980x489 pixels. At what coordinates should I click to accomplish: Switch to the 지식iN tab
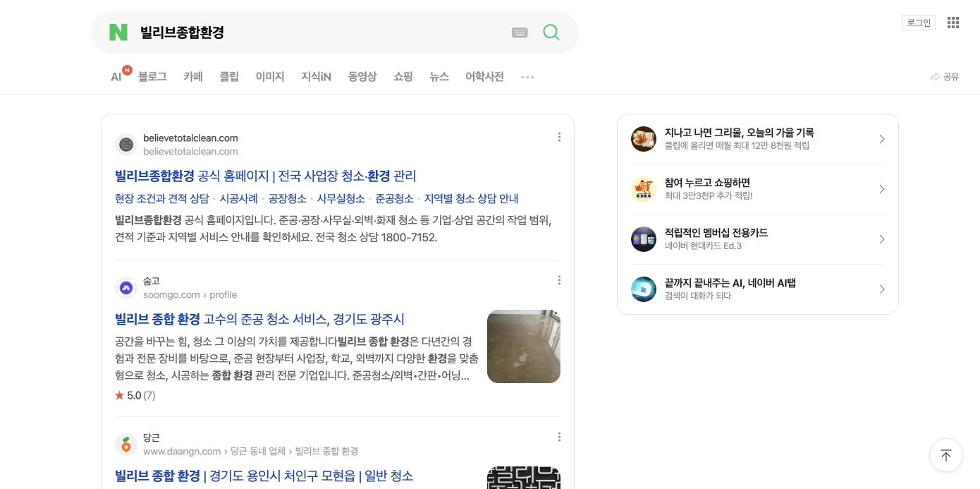(x=316, y=77)
